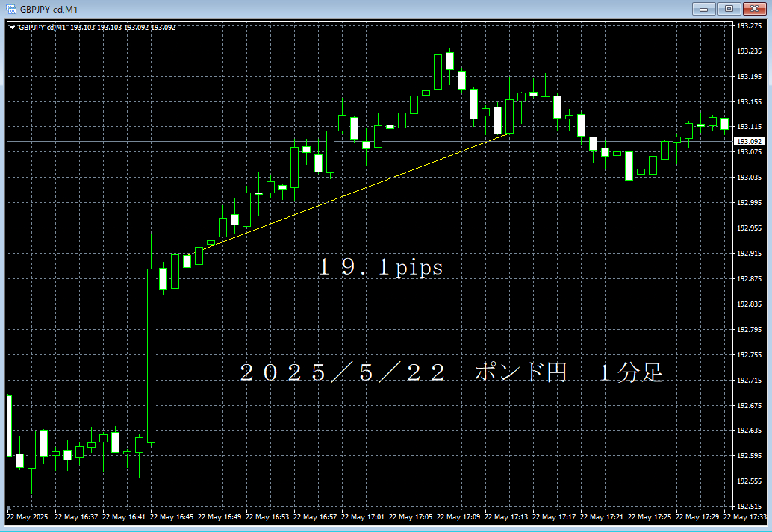
Task: Open the triangle dropdown beside GBPJPY-cd,M1 label
Action: point(12,28)
